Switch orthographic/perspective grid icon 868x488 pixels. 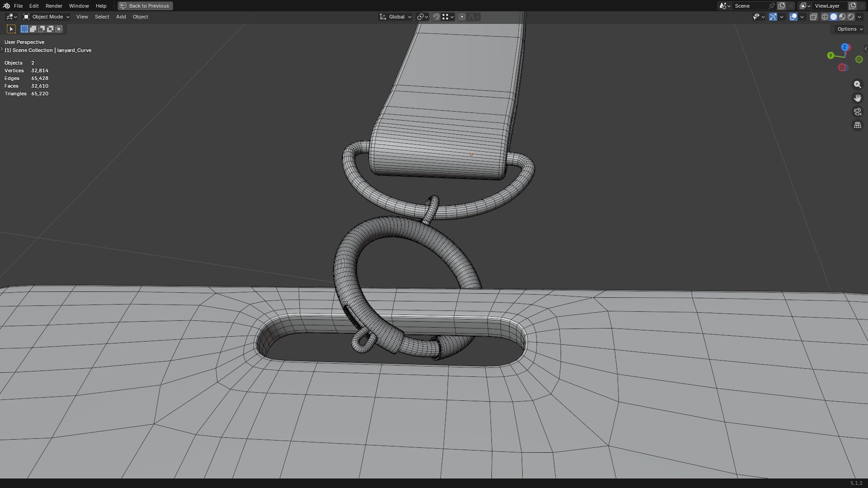click(857, 125)
